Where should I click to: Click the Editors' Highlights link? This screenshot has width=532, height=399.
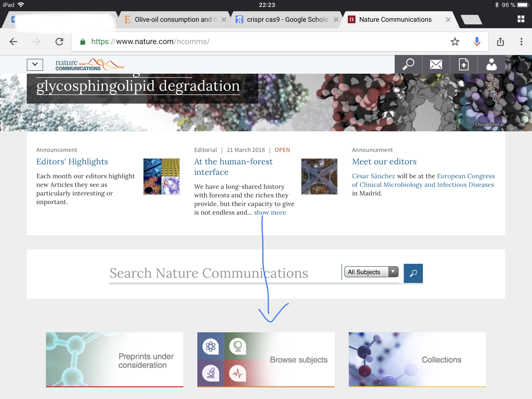(x=72, y=162)
